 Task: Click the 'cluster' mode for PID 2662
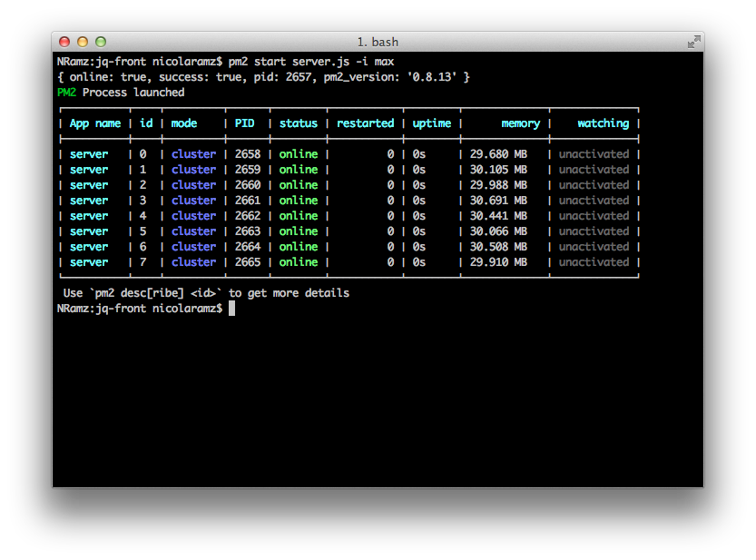click(x=193, y=216)
